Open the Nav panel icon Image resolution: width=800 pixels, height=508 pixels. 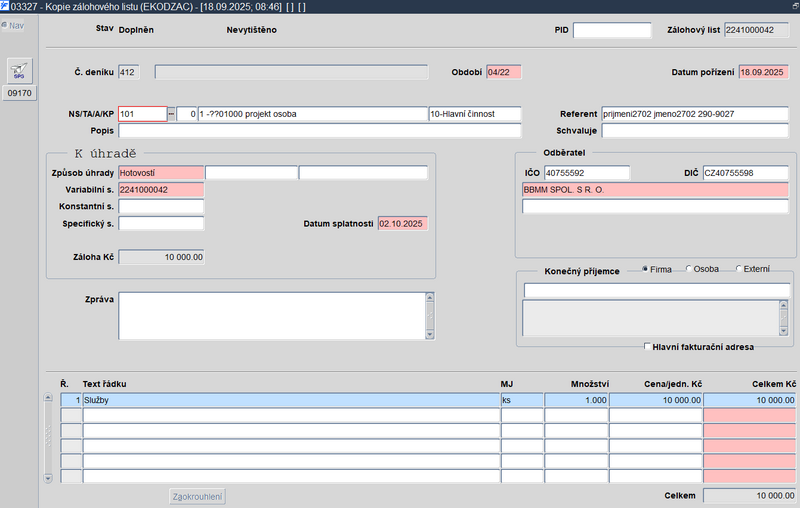(5, 25)
